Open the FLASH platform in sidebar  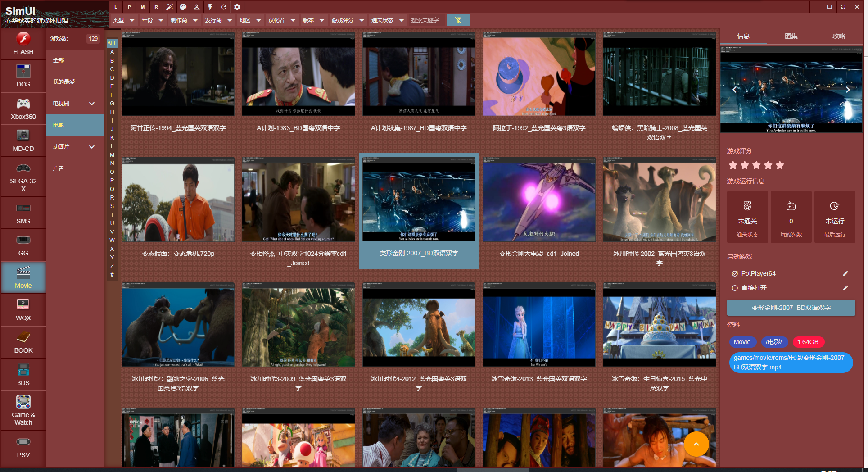click(23, 44)
